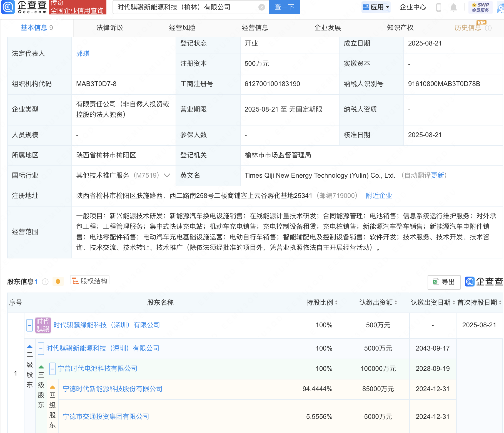Click the mobile phone icon

pos(439,7)
